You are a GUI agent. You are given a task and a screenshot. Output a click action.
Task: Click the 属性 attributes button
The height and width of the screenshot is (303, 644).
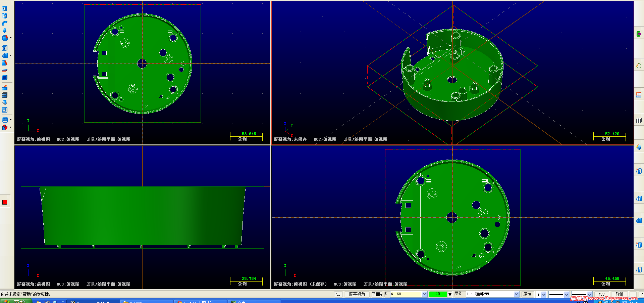coord(527,294)
